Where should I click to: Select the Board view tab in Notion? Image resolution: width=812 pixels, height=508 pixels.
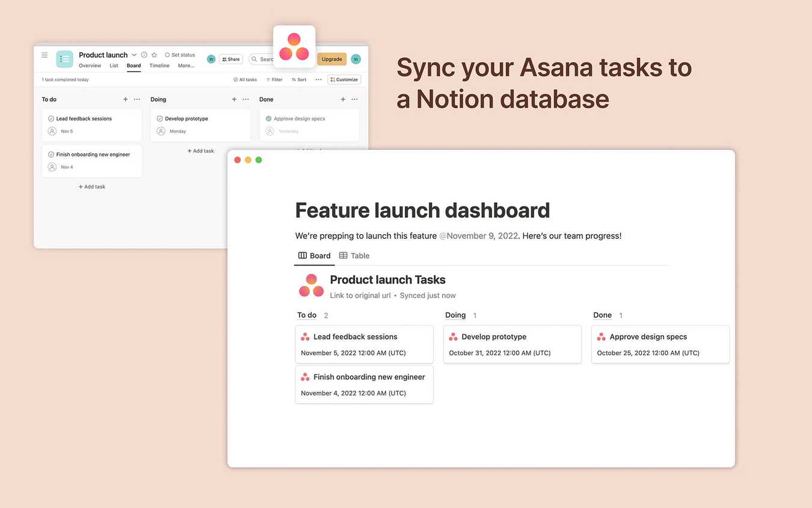coord(315,256)
